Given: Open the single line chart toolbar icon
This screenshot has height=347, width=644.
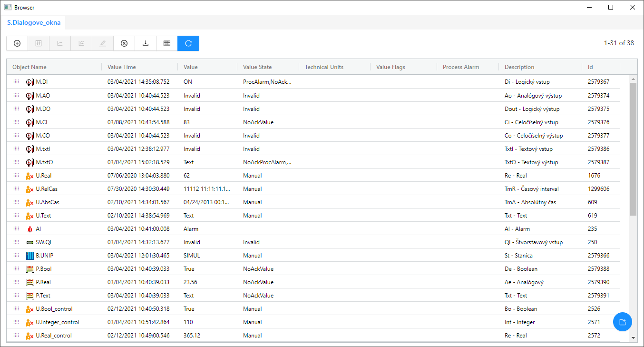Looking at the screenshot, I should coord(60,43).
